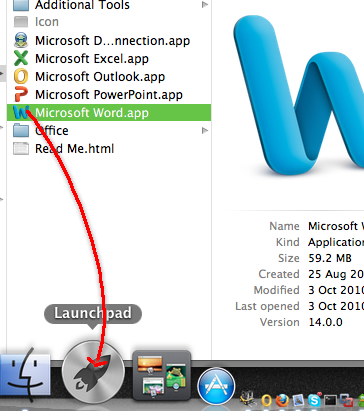
Task: Click the Size value 59.2 MB
Action: 330,258
